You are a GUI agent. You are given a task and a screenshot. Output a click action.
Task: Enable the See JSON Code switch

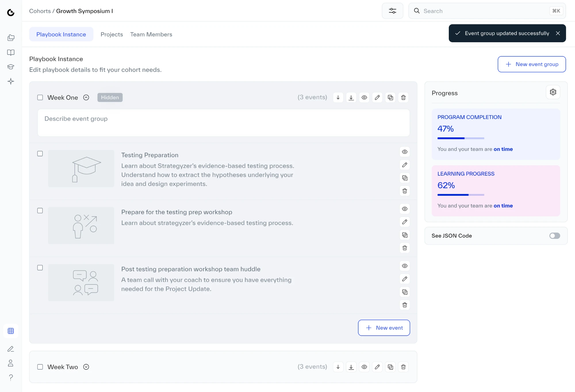pyautogui.click(x=555, y=236)
